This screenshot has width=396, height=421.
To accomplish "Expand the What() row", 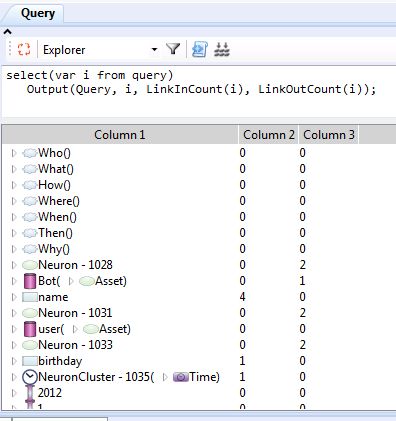I will (x=14, y=169).
